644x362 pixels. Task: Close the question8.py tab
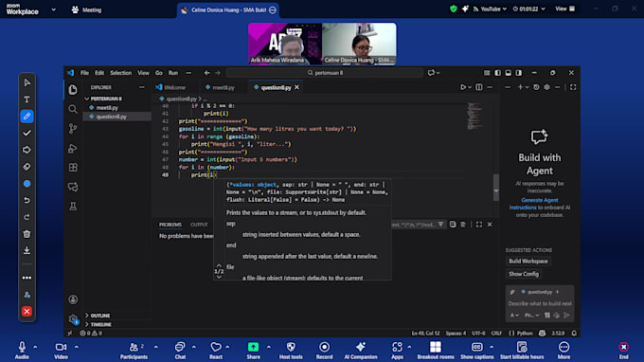(297, 87)
